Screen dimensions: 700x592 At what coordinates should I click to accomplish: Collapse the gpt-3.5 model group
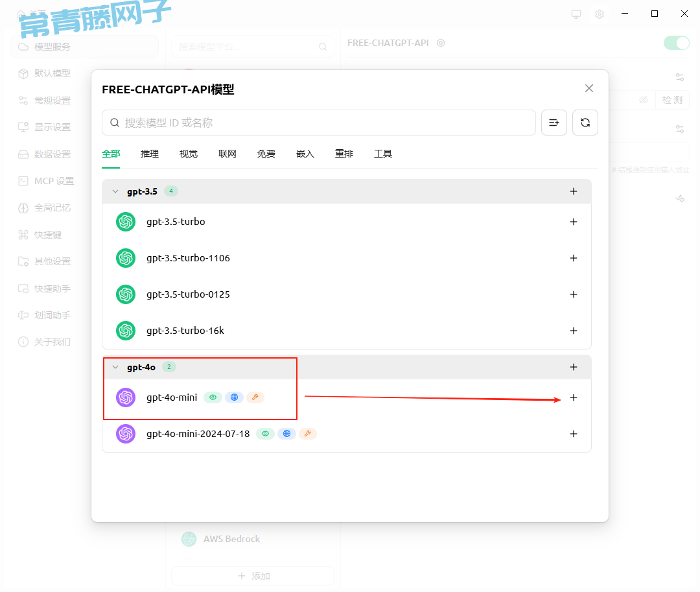[x=115, y=191]
